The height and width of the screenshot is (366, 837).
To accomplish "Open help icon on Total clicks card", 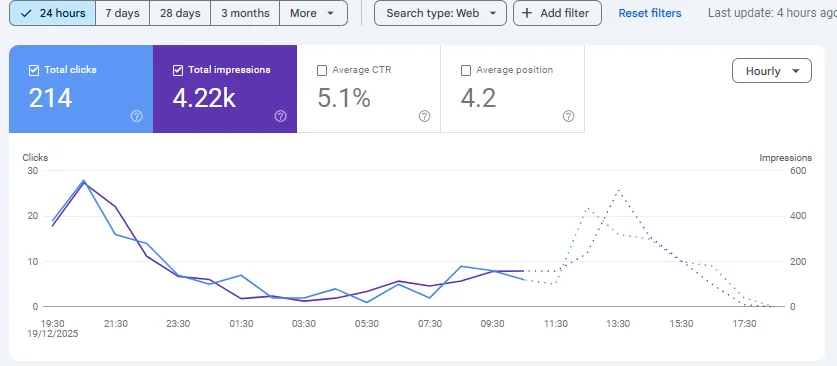I will pyautogui.click(x=137, y=116).
